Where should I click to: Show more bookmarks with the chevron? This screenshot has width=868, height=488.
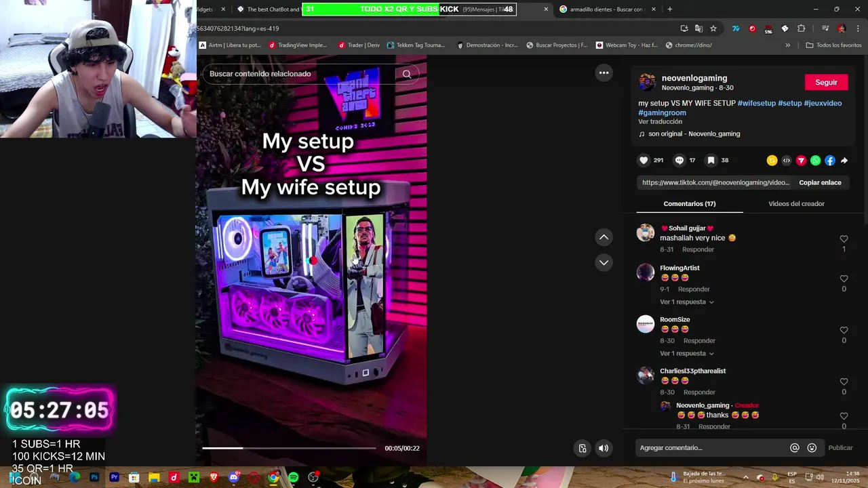[787, 45]
